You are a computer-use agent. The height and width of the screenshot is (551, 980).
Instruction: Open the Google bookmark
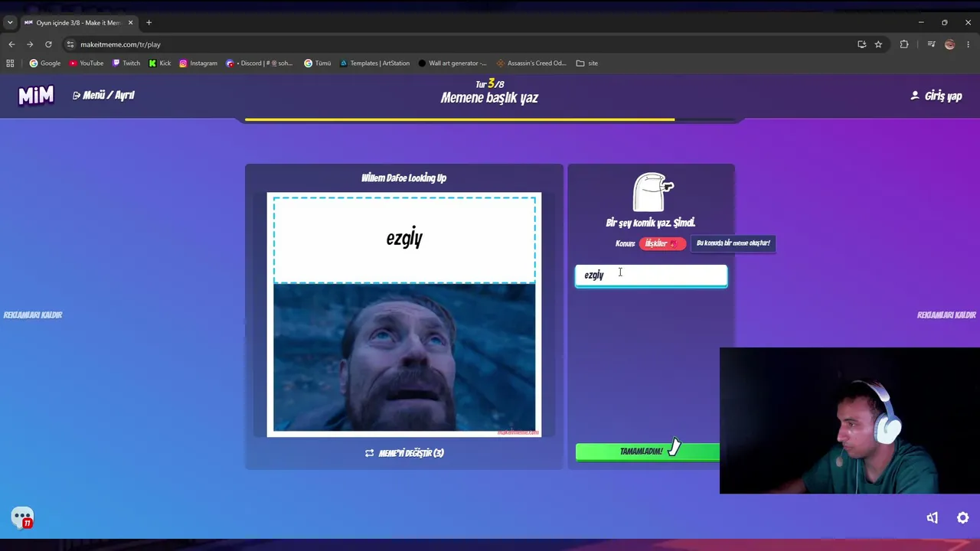pyautogui.click(x=45, y=64)
